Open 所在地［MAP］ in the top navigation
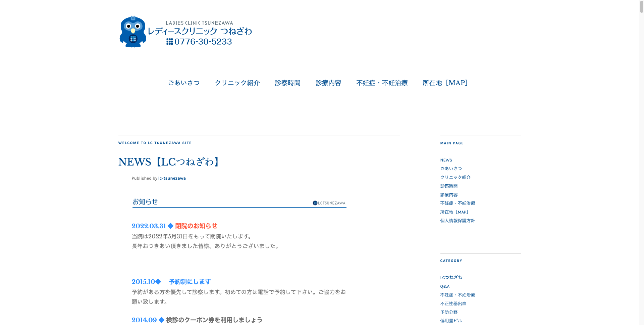 445,83
